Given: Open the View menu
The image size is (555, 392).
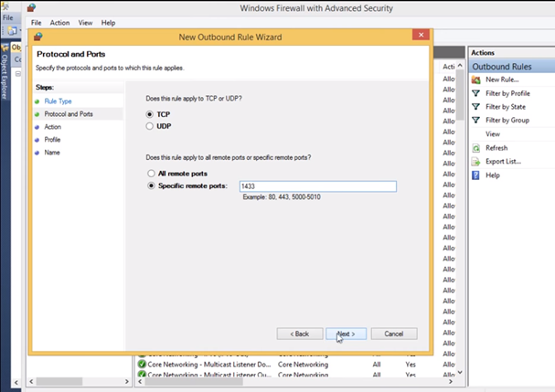Looking at the screenshot, I should 85,23.
